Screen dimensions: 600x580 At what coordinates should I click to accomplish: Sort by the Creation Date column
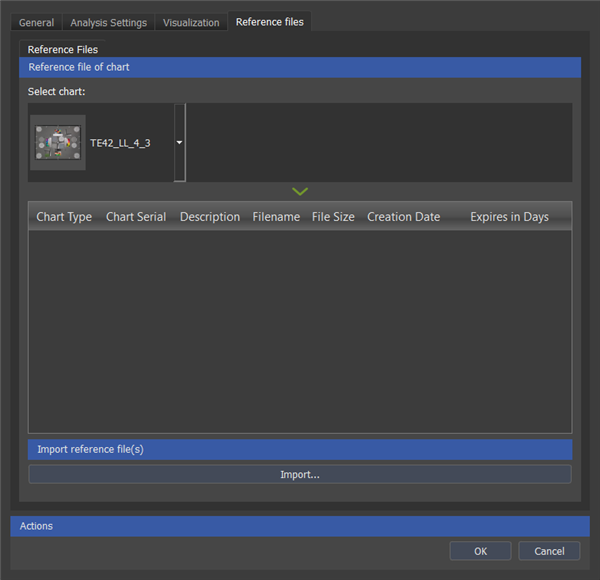[x=403, y=217]
